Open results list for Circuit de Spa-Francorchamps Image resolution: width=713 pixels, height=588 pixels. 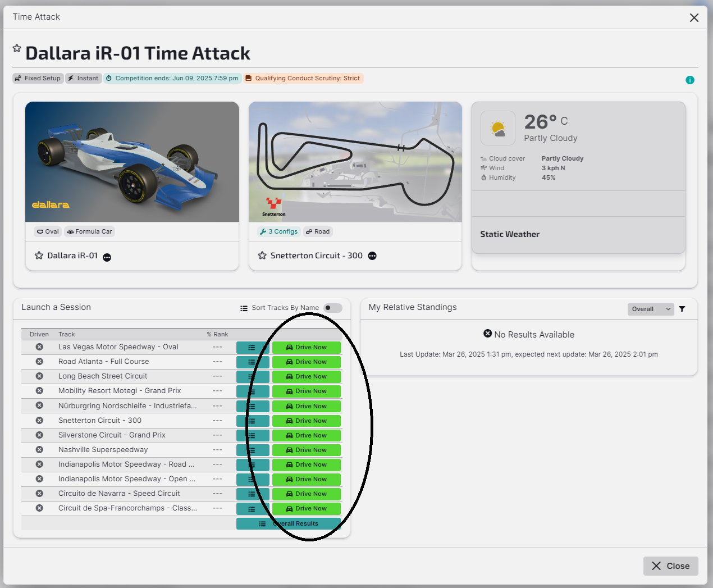253,509
